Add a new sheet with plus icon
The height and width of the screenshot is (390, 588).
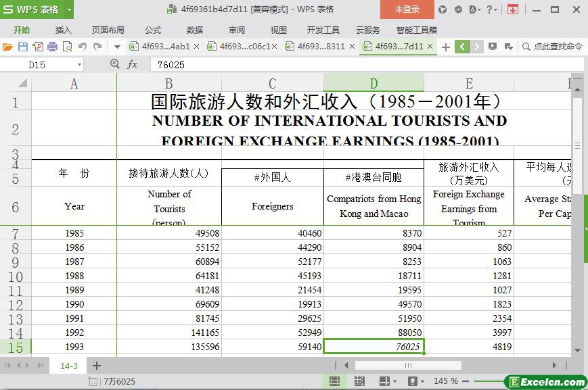97,366
